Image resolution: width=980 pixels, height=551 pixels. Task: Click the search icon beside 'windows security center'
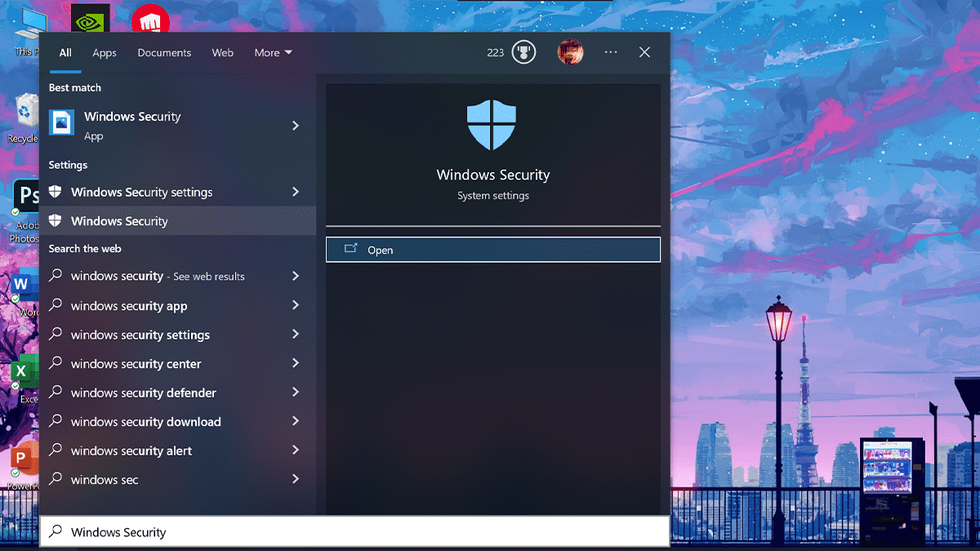[56, 363]
